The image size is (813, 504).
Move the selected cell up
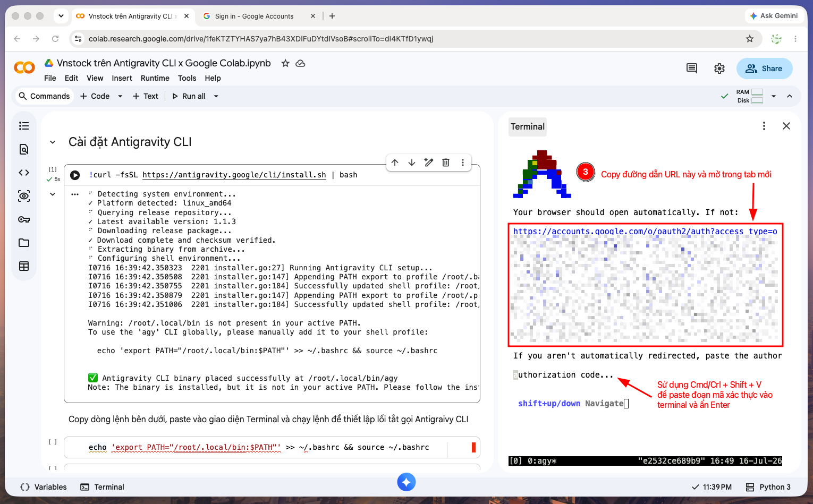click(x=395, y=163)
